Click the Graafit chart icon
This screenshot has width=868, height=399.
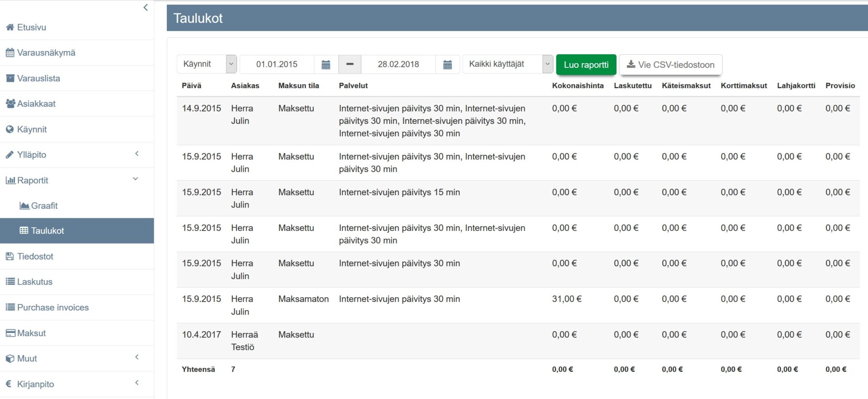tap(24, 206)
